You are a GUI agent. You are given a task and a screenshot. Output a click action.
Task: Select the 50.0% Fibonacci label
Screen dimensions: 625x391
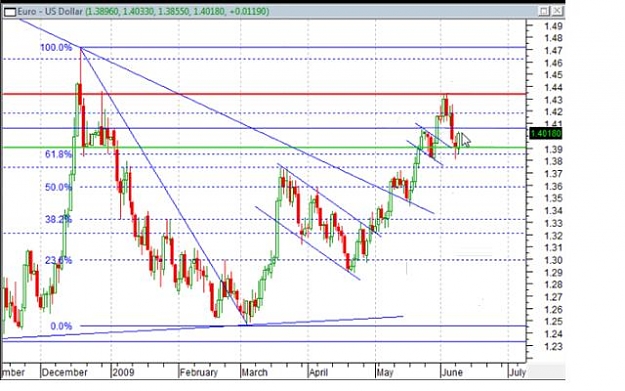tap(58, 187)
